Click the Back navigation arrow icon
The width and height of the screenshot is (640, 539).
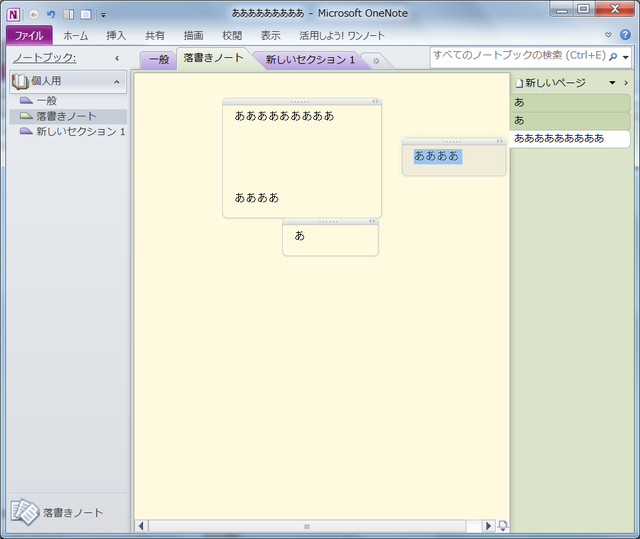(34, 15)
